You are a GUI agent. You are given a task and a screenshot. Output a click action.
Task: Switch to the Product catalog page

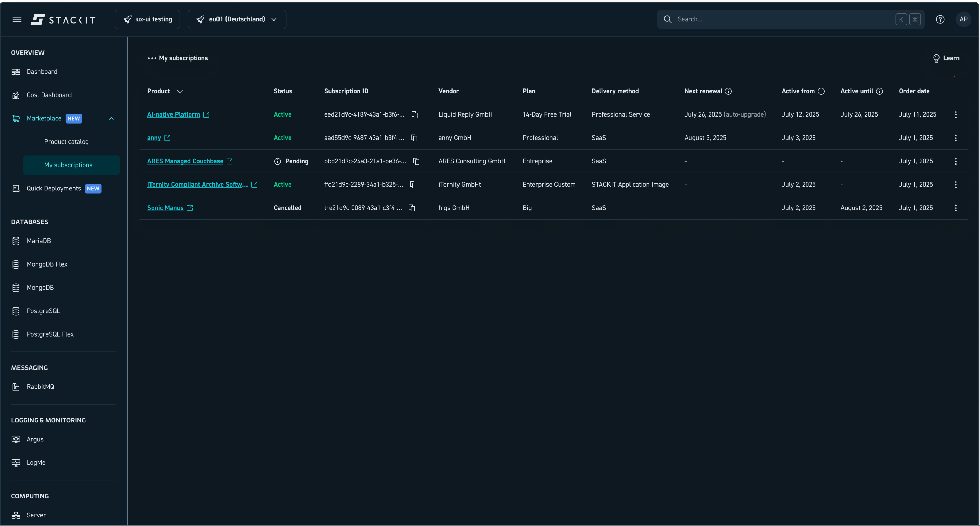[67, 141]
